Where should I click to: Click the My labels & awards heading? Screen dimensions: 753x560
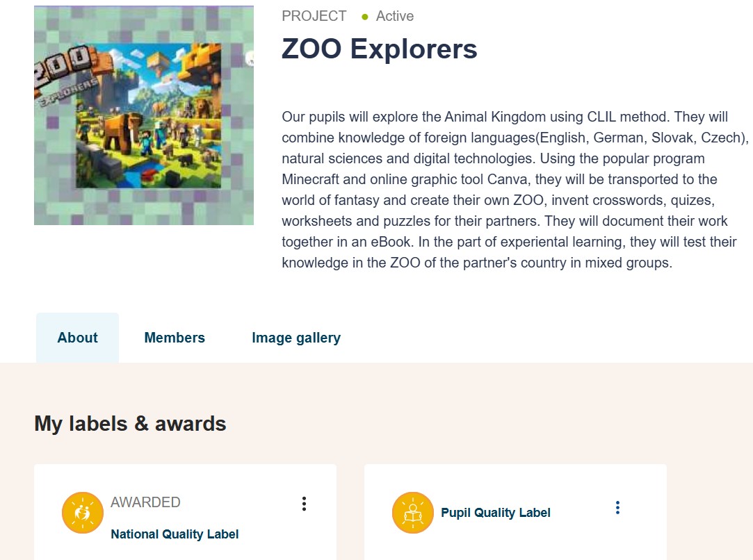pos(130,424)
